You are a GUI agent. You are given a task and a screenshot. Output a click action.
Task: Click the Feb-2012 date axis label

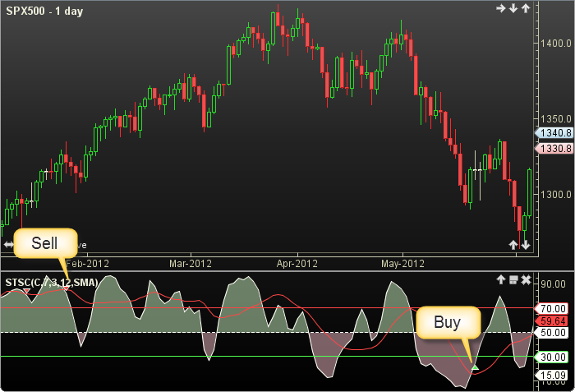click(88, 264)
